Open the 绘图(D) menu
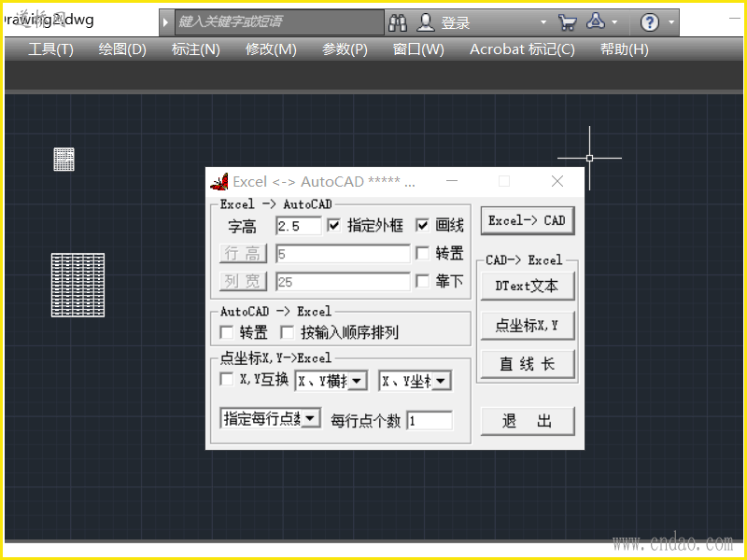The image size is (747, 560). (122, 49)
